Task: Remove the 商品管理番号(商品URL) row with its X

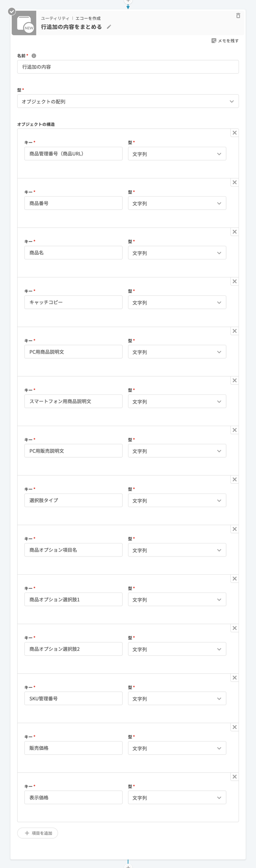Action: tap(234, 133)
